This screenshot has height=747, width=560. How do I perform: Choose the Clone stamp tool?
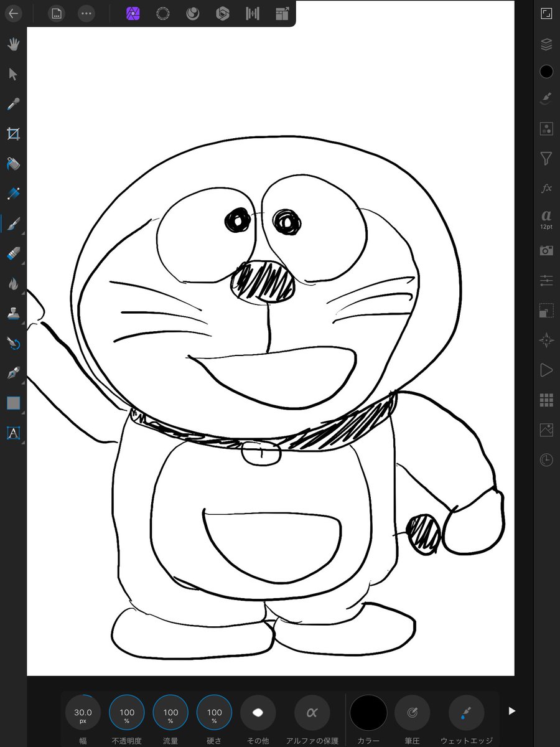13,313
